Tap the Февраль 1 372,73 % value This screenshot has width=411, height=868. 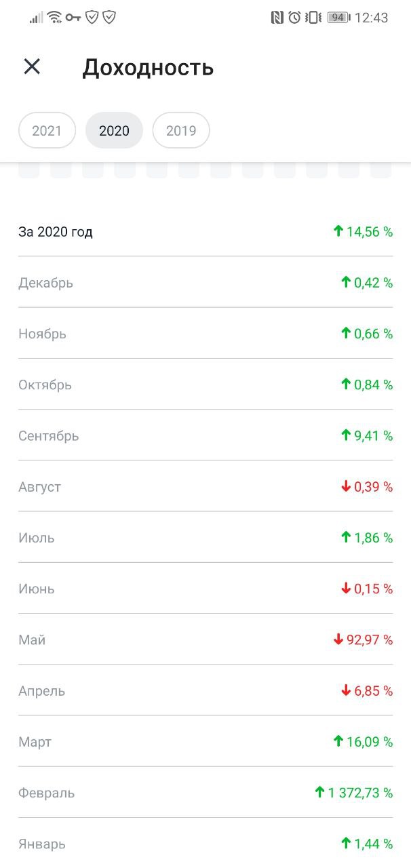[360, 793]
